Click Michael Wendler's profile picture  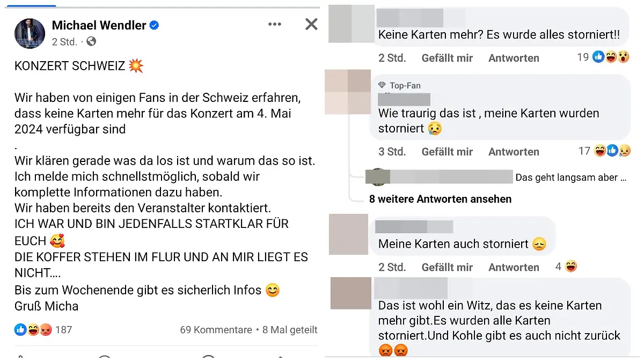30,33
